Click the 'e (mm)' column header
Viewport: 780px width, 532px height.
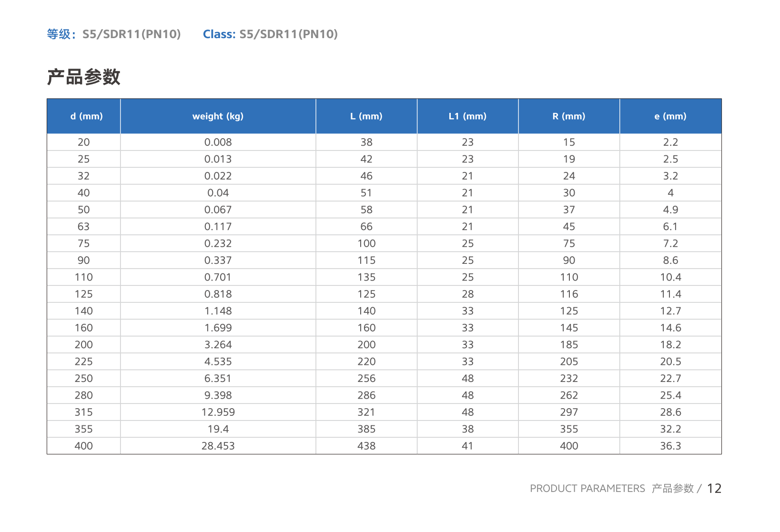[x=670, y=116]
